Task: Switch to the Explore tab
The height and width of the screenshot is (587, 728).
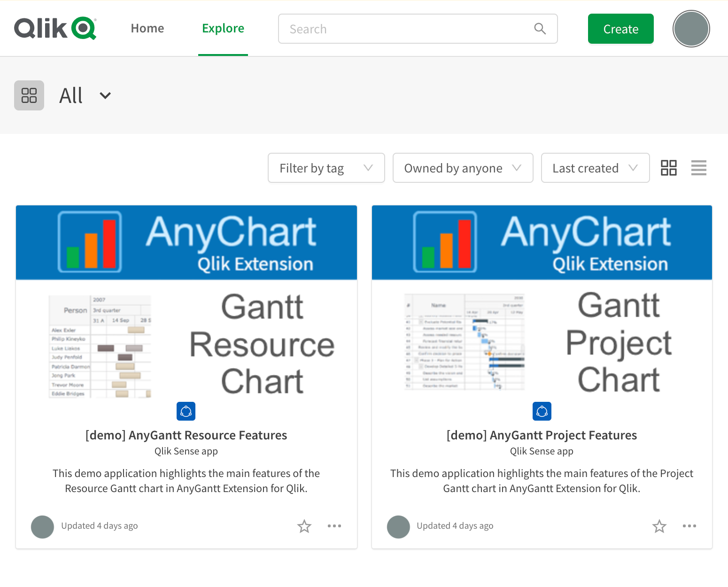Action: pyautogui.click(x=223, y=28)
